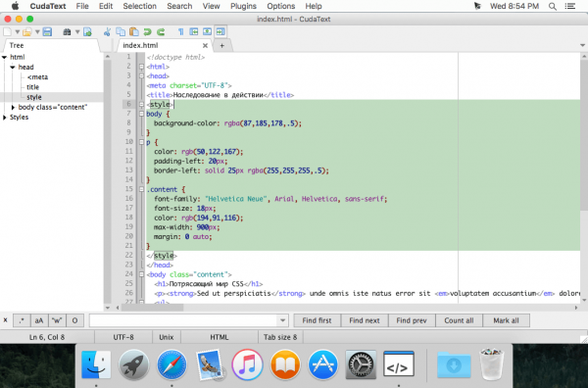Open the File menu
The height and width of the screenshot is (388, 588).
[82, 6]
